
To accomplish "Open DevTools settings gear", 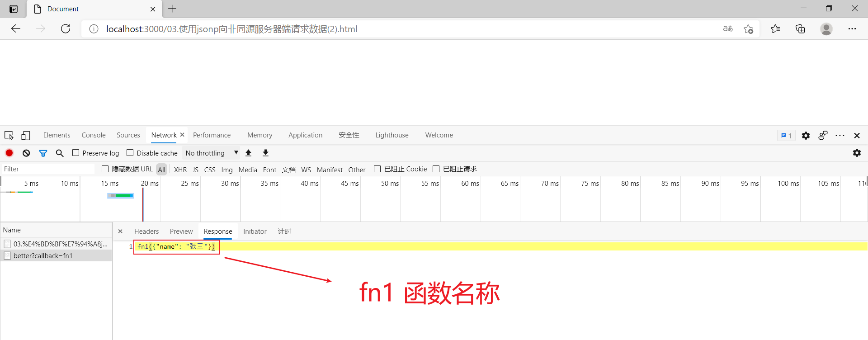I will click(x=806, y=136).
